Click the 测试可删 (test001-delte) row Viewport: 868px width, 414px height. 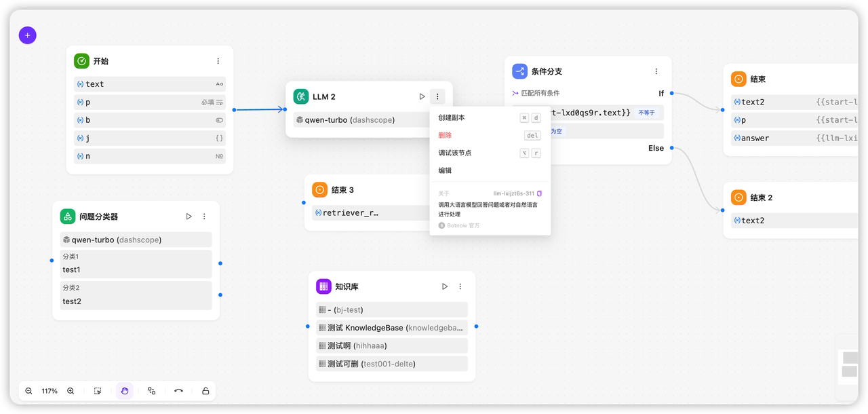click(x=392, y=364)
